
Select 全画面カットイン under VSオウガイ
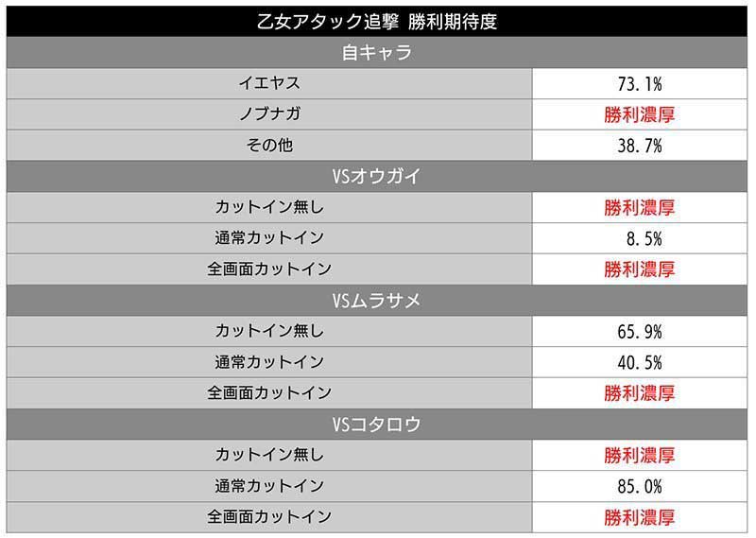pyautogui.click(x=269, y=269)
